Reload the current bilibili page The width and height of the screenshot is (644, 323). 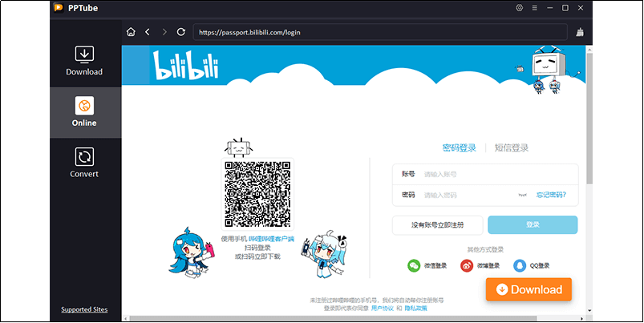pos(180,32)
